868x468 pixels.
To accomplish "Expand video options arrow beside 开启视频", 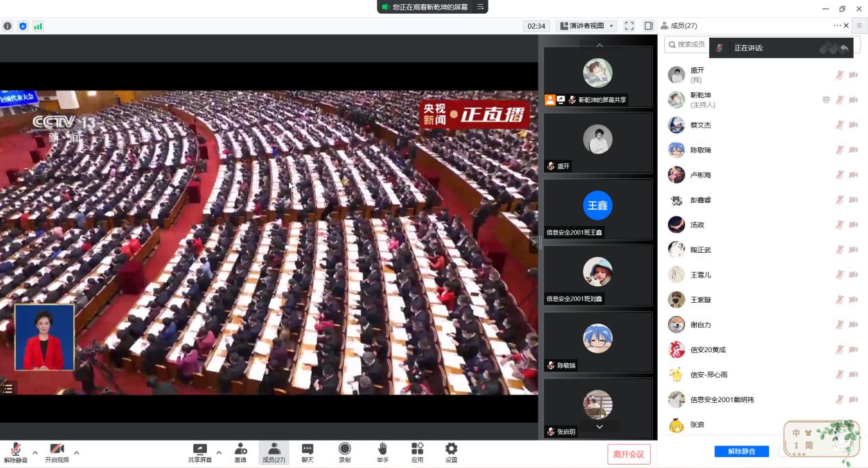I will pyautogui.click(x=76, y=452).
